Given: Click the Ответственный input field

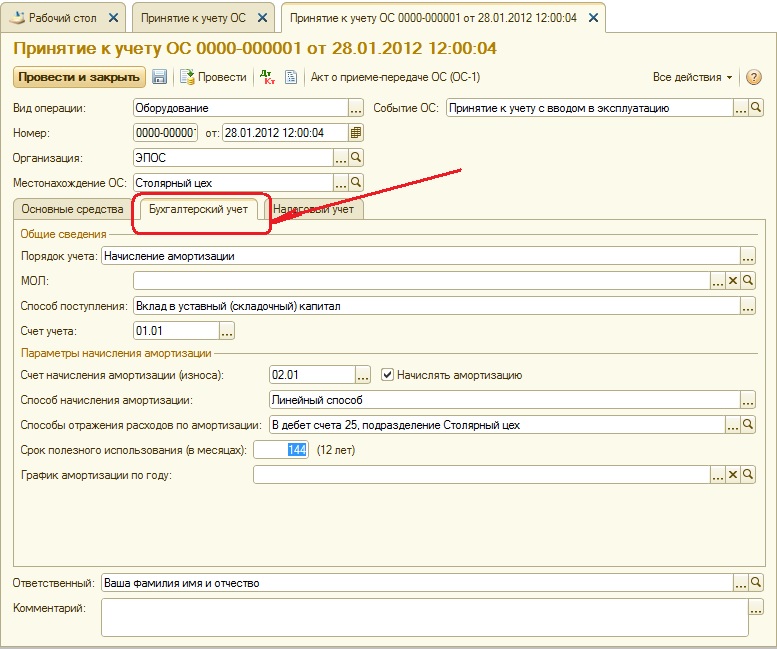Looking at the screenshot, I should 417,583.
